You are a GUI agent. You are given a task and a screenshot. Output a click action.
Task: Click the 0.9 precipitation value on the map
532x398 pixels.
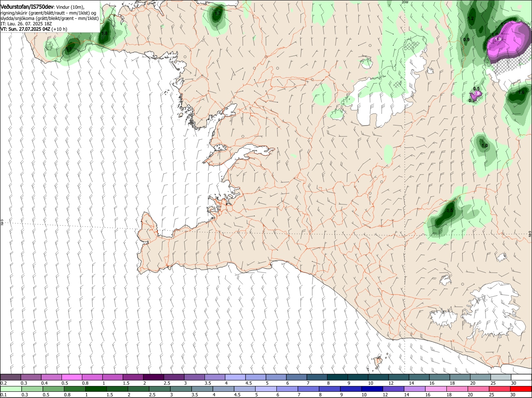pos(466,40)
